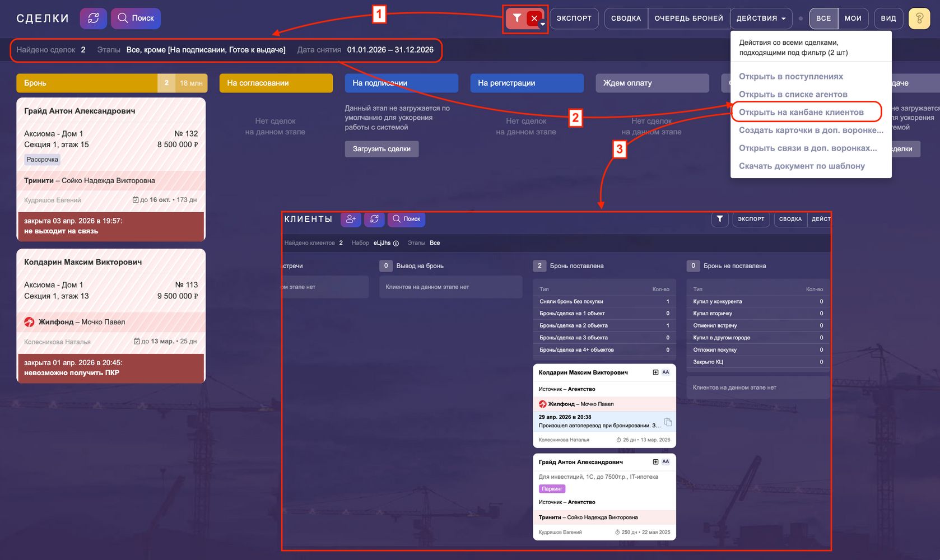The height and width of the screenshot is (560, 940).
Task: Click the ЭКСПОРТ button in the Сделки header
Action: [x=574, y=18]
